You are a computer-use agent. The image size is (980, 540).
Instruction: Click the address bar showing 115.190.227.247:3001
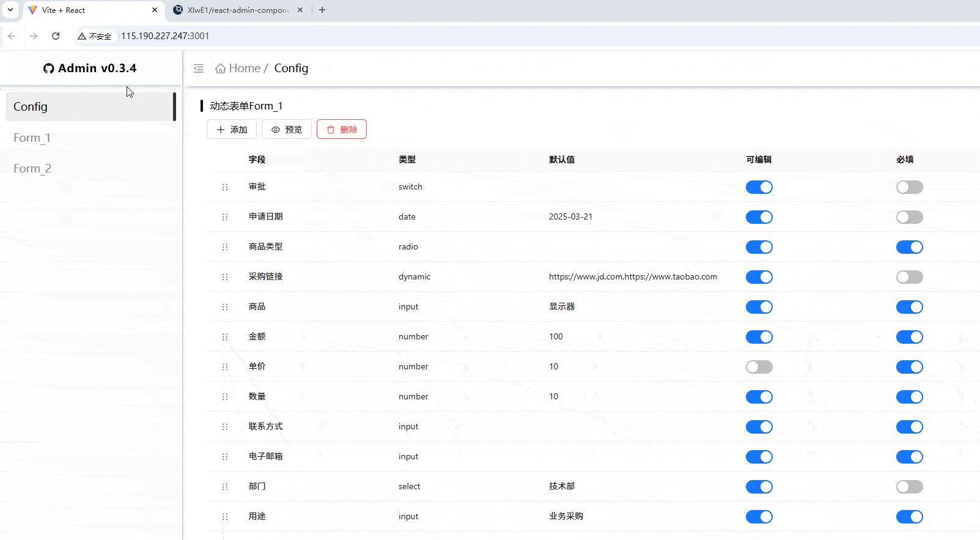(165, 36)
